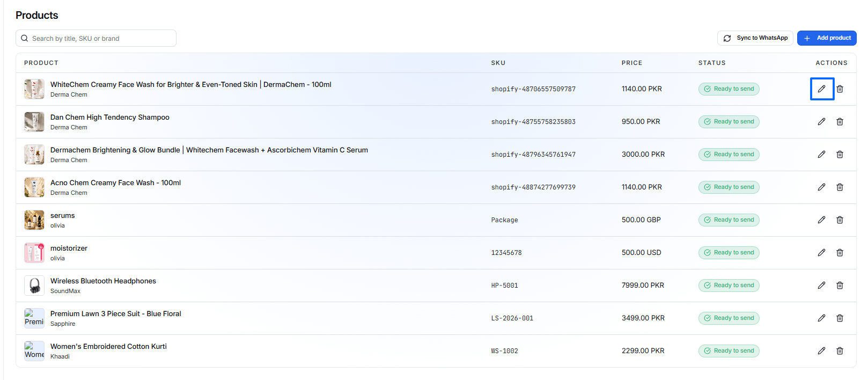Edit the moistorizer product

coord(821,253)
